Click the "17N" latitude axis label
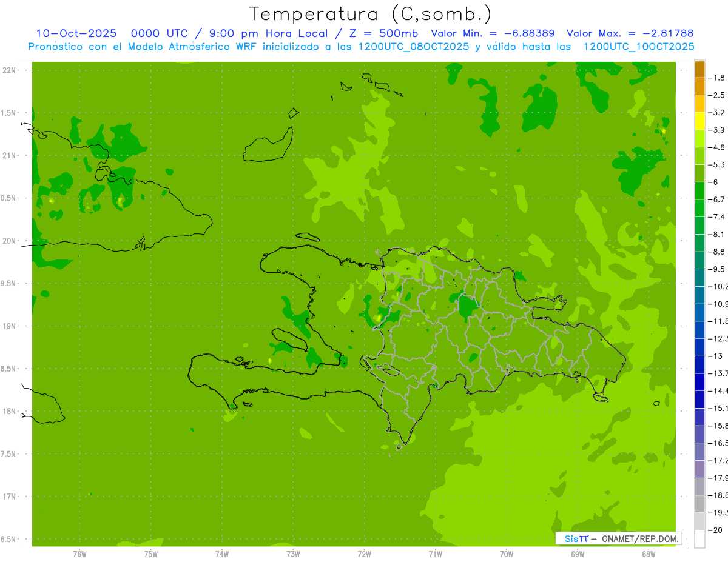This screenshot has height=562, width=728. point(9,497)
